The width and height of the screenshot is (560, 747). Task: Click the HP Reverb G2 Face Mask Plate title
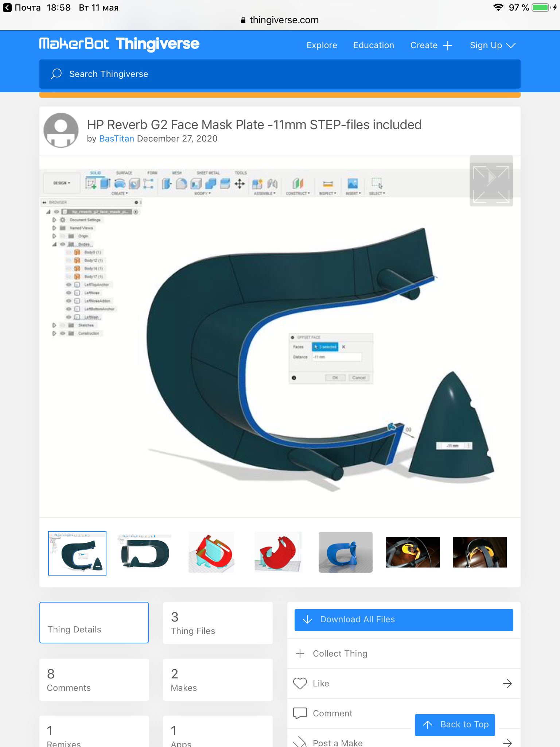click(x=254, y=125)
